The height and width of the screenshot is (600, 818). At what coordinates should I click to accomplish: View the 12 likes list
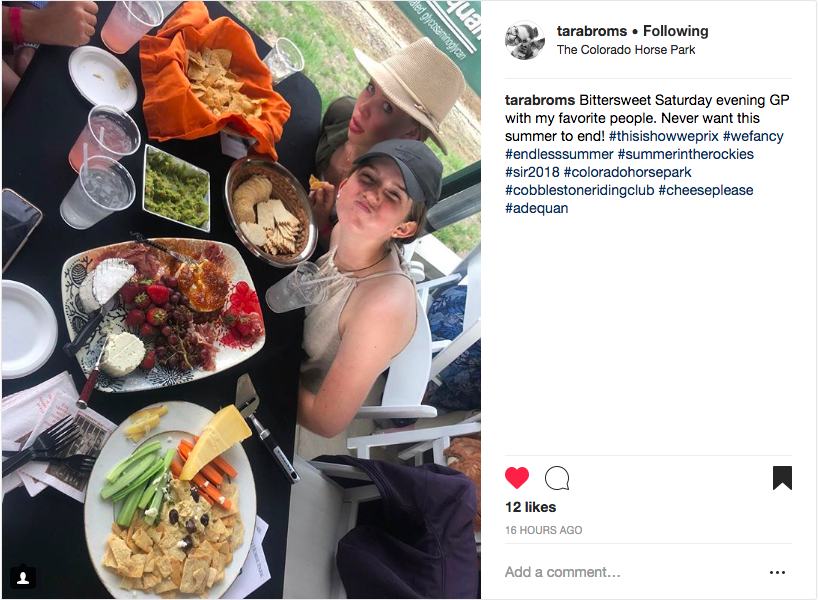pos(531,507)
